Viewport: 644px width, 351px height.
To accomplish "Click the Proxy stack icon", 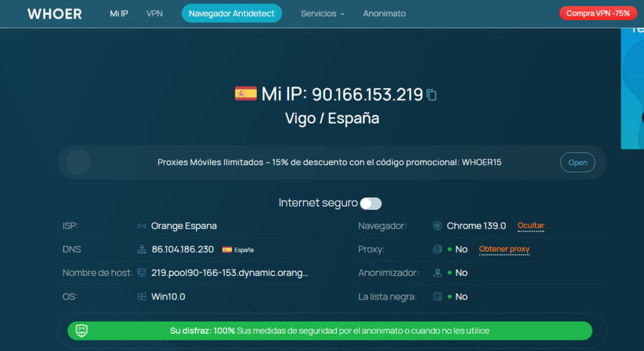I will click(x=437, y=249).
